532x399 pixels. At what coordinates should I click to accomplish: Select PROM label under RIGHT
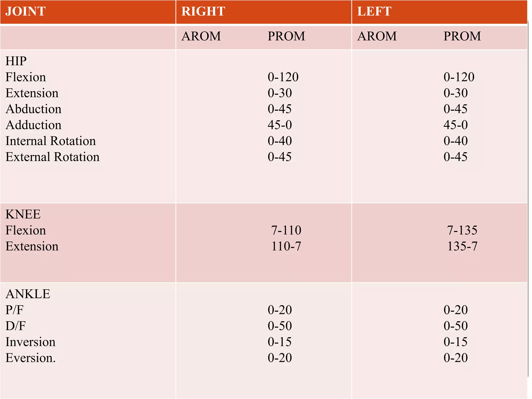click(286, 36)
